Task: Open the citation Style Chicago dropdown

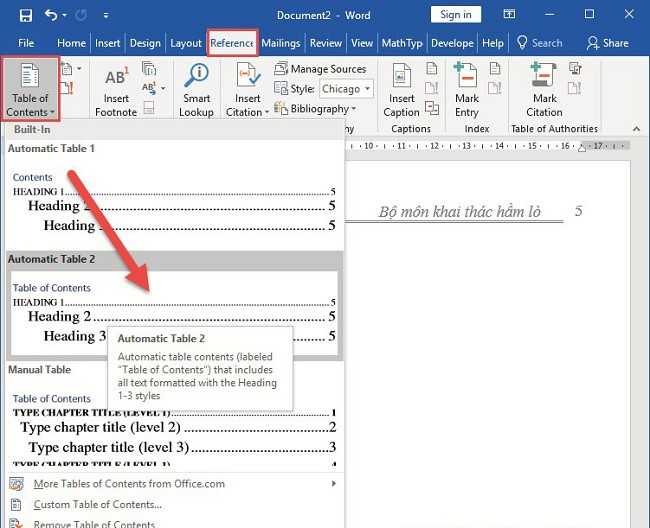Action: pyautogui.click(x=347, y=89)
